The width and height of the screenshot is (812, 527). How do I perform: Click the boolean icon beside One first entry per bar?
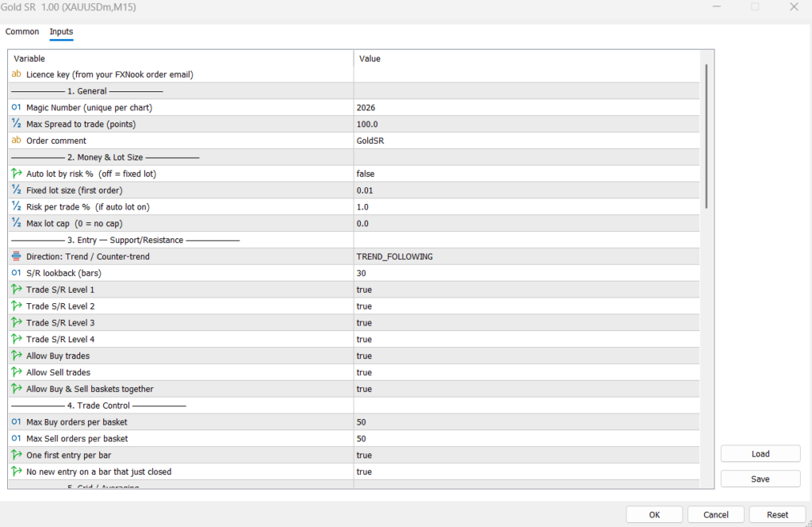(x=16, y=455)
